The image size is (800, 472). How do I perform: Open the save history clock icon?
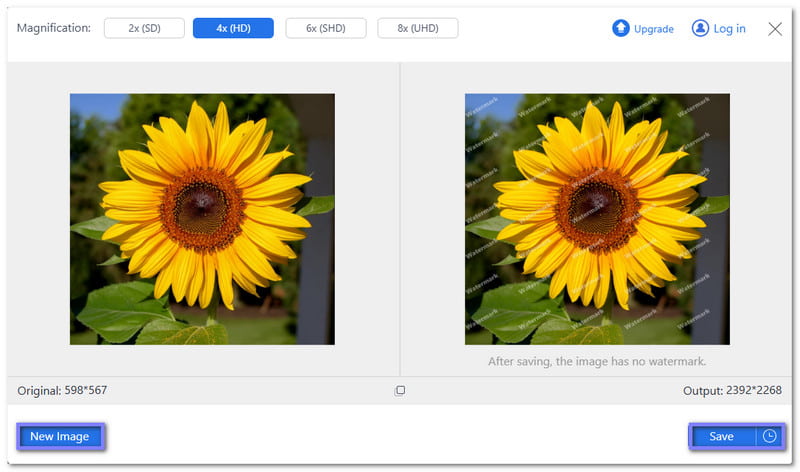(769, 436)
